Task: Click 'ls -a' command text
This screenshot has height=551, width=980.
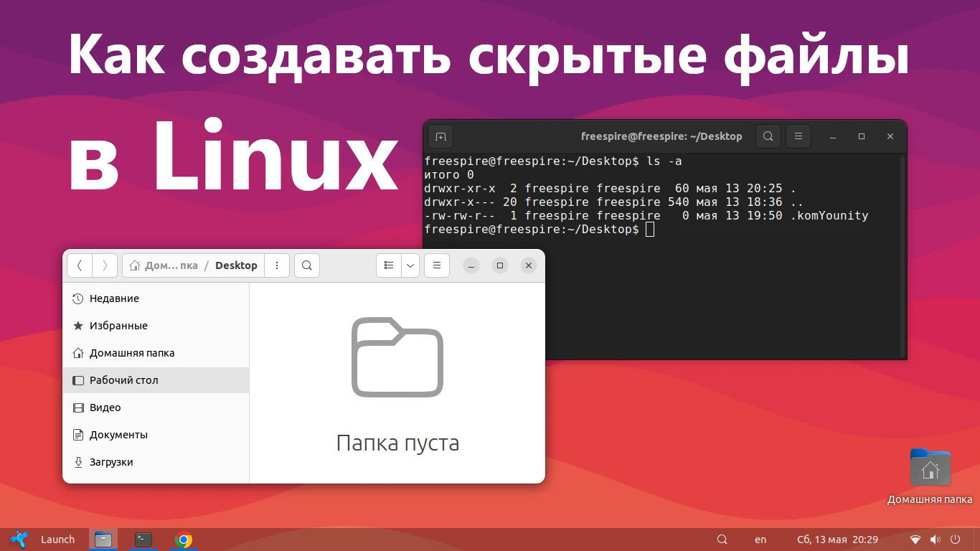Action: click(x=664, y=161)
